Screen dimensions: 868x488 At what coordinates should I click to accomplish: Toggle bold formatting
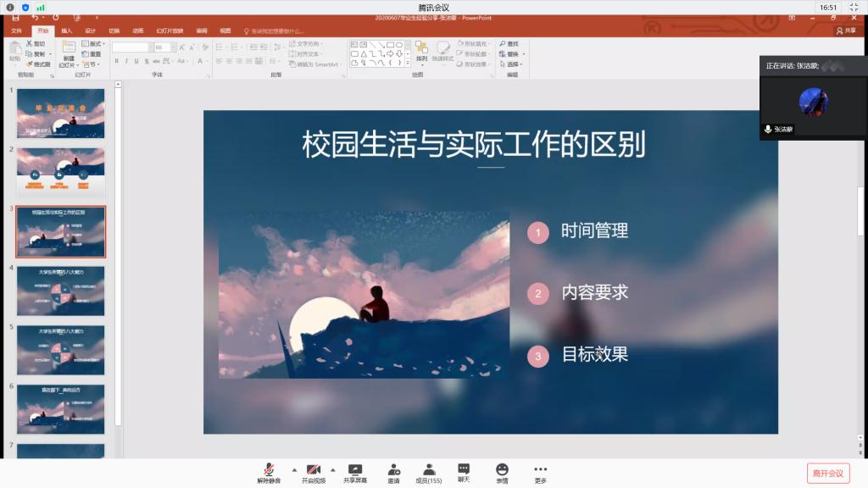pos(117,61)
